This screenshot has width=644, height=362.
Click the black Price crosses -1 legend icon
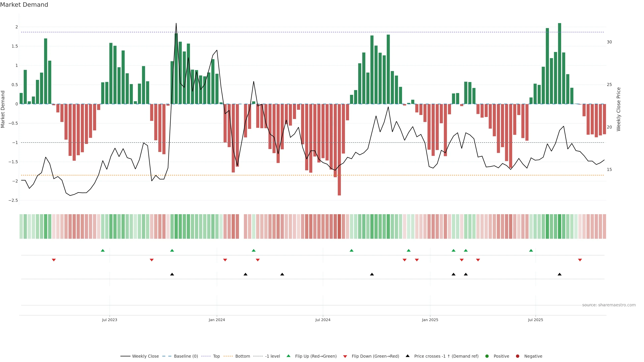coord(408,356)
